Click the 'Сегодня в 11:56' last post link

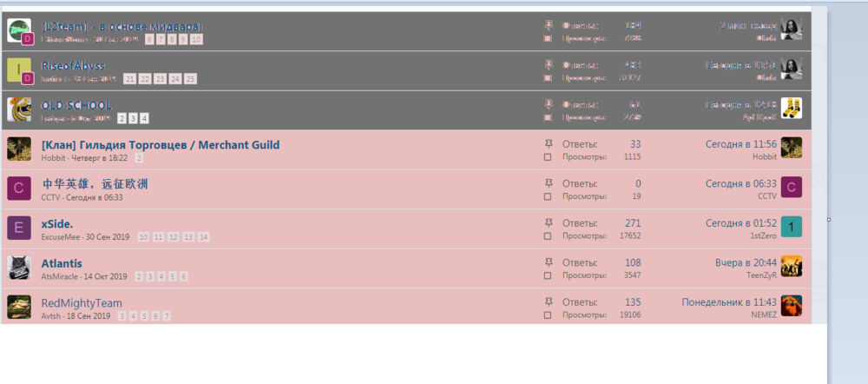(740, 144)
